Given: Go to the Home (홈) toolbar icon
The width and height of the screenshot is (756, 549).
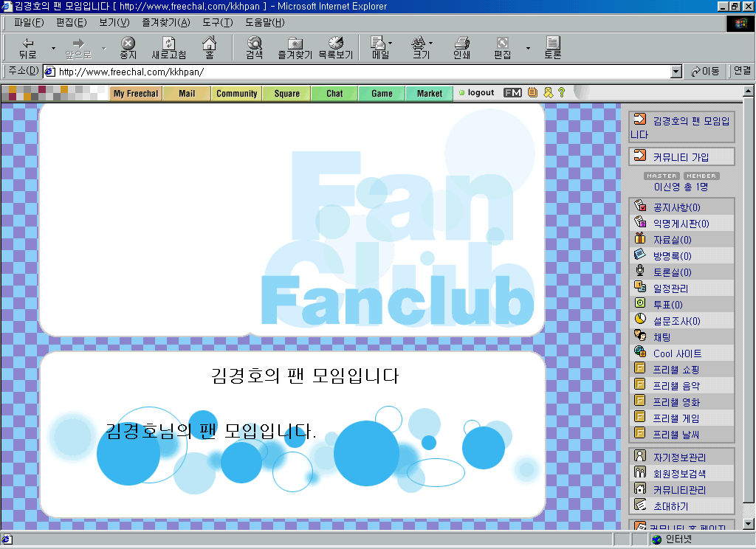Looking at the screenshot, I should 210,47.
